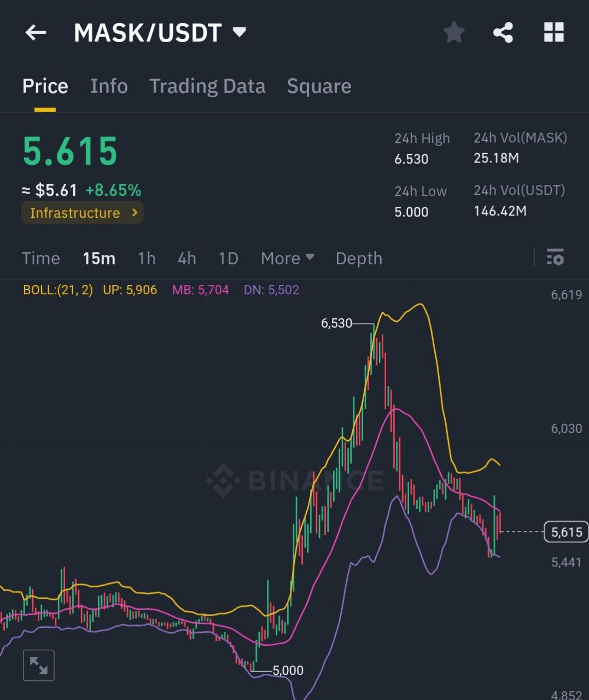
Task: Expand the More timeframes dropdown
Action: [x=287, y=258]
